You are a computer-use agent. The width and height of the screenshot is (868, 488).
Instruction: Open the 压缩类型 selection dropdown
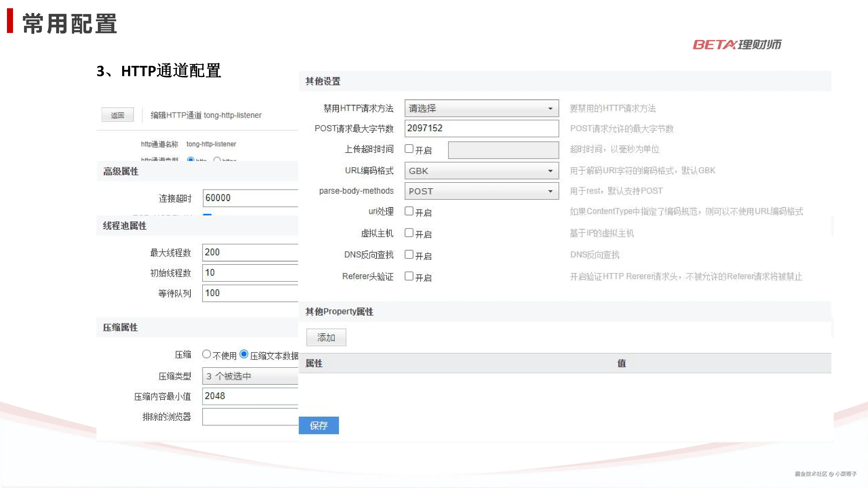250,376
